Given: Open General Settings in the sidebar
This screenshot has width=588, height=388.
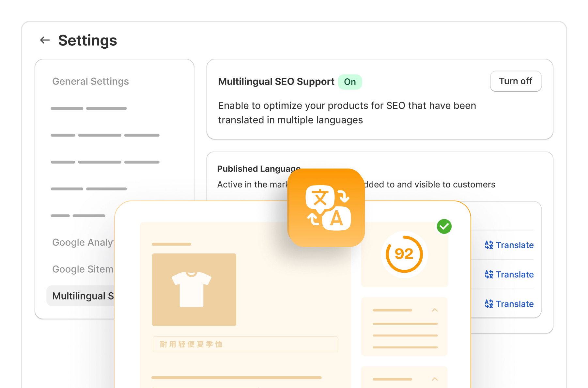Looking at the screenshot, I should click(x=90, y=81).
